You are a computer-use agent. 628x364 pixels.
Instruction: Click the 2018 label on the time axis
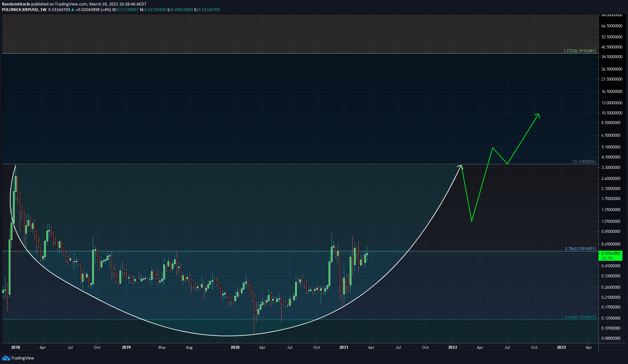(x=16, y=347)
